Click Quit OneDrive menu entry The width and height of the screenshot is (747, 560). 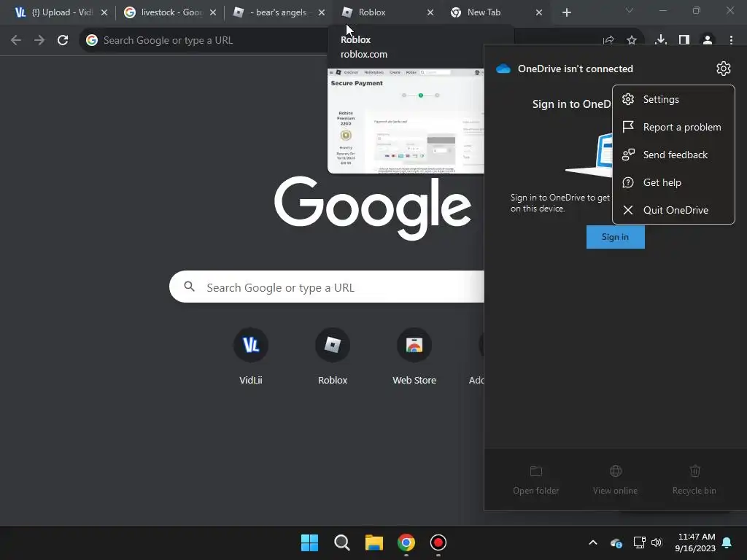[673, 210]
